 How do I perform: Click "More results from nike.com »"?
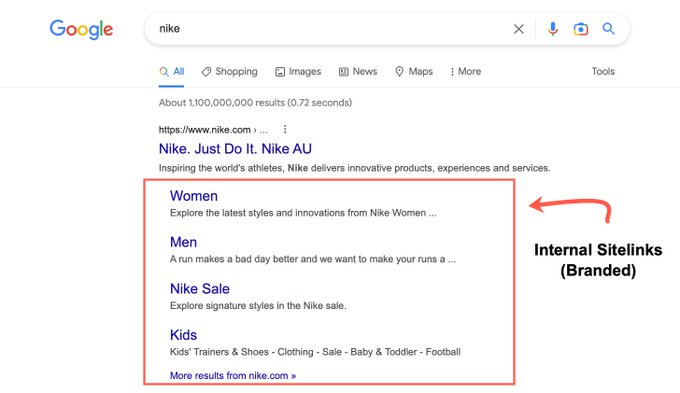click(233, 376)
